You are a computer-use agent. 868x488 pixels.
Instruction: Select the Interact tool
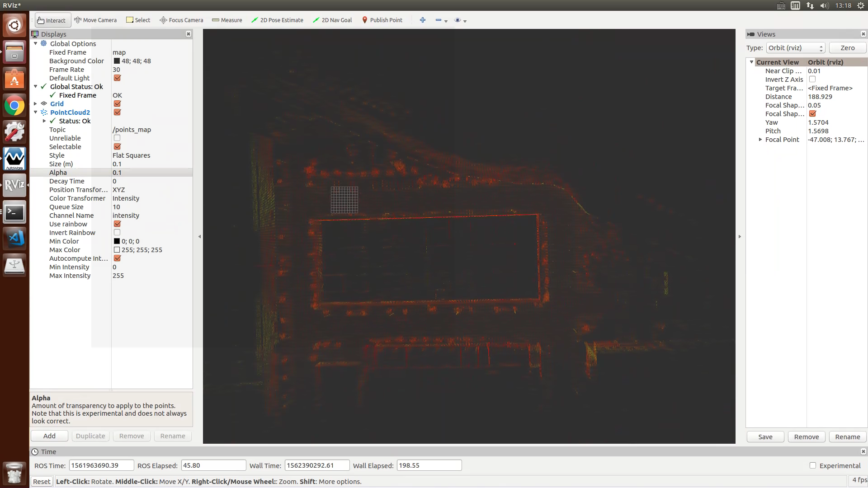point(52,20)
